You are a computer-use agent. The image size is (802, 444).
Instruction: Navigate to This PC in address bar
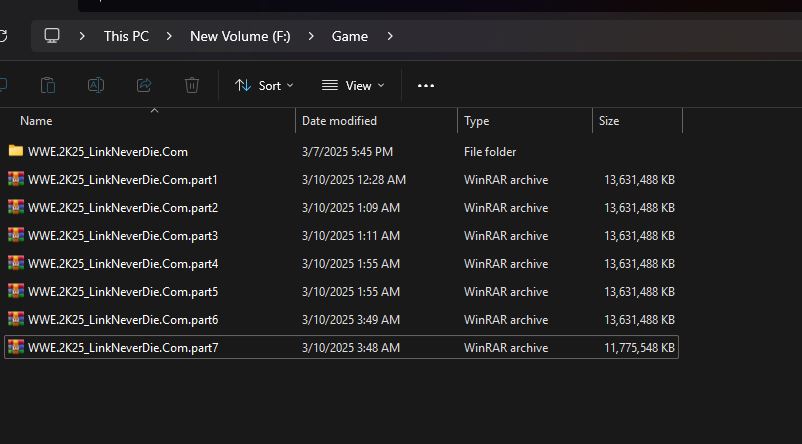coord(126,36)
